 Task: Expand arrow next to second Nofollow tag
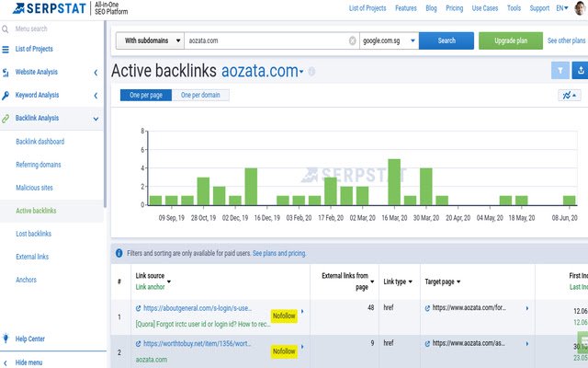[x=302, y=347]
